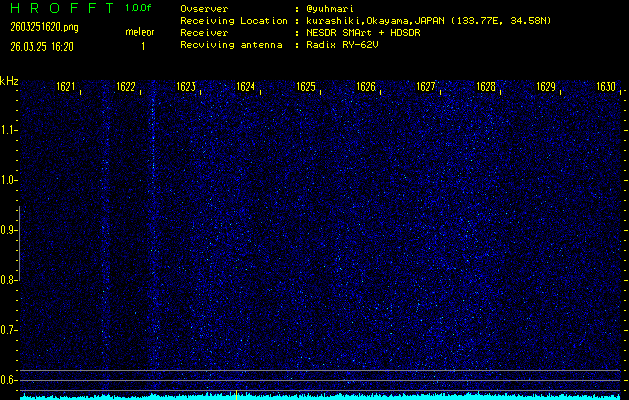Click the timestamp 26.03.25 16:20
This screenshot has height=400, width=629.
42,47
